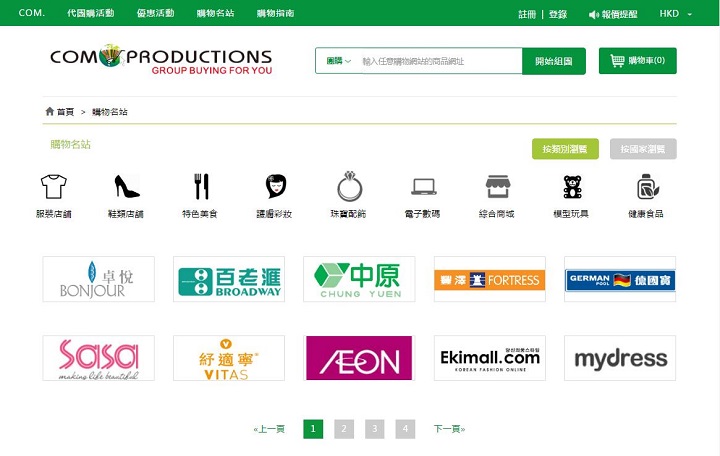720x456 pixels.
Task: Select the woman's face skincare and makeup icon
Action: click(276, 186)
